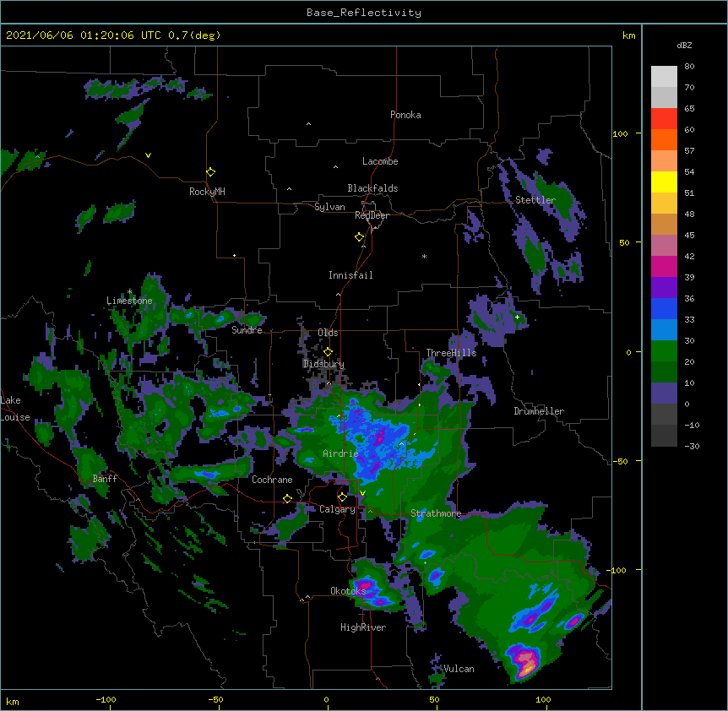The height and width of the screenshot is (711, 728).
Task: Click the Lake Louise label
Action: (x=15, y=409)
